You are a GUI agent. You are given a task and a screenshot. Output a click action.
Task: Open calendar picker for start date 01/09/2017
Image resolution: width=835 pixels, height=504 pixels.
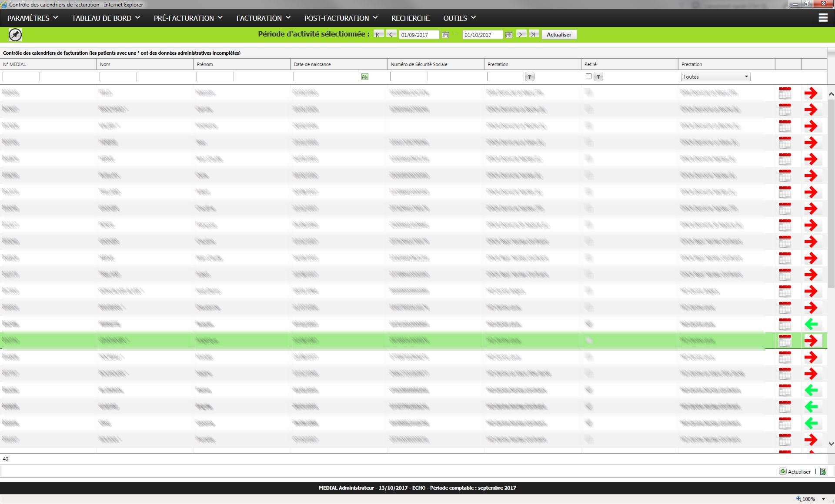point(445,35)
